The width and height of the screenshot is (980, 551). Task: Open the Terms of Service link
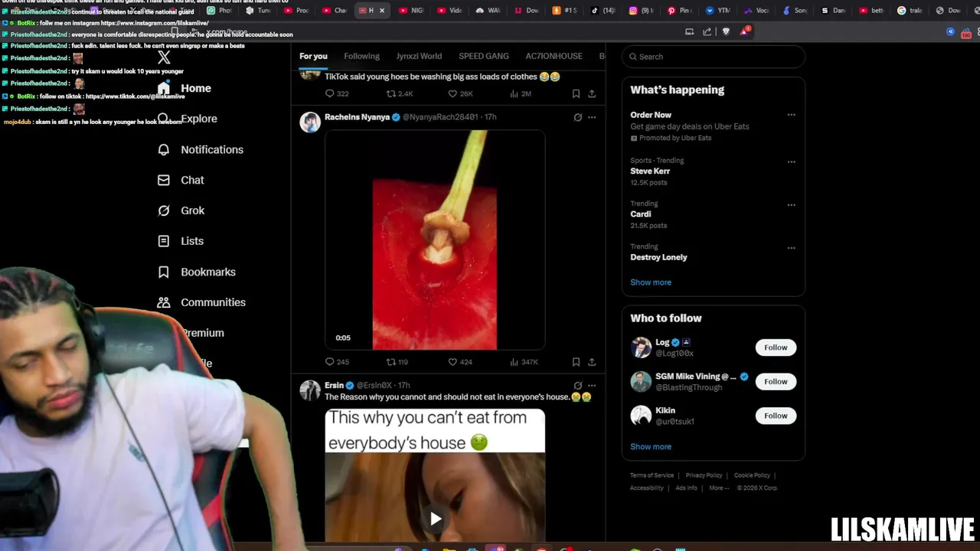point(652,476)
